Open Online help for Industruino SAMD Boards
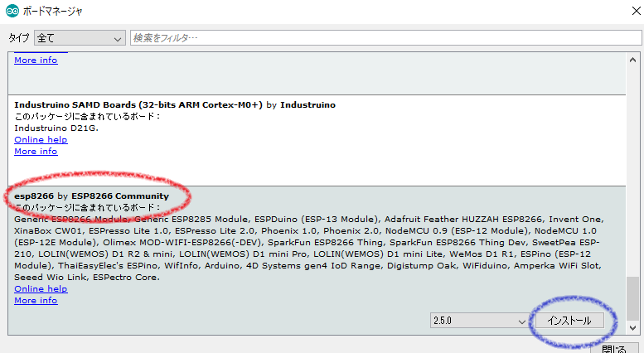644x353 pixels. [x=41, y=140]
